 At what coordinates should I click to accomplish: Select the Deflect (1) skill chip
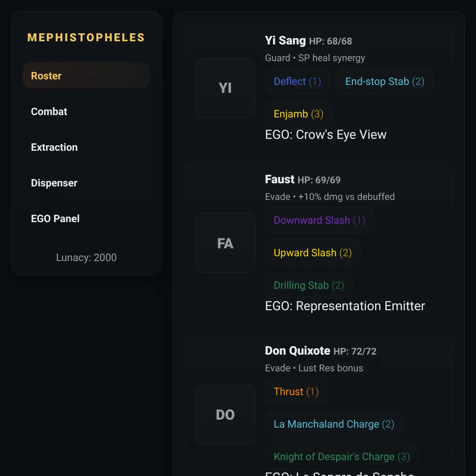point(297,81)
